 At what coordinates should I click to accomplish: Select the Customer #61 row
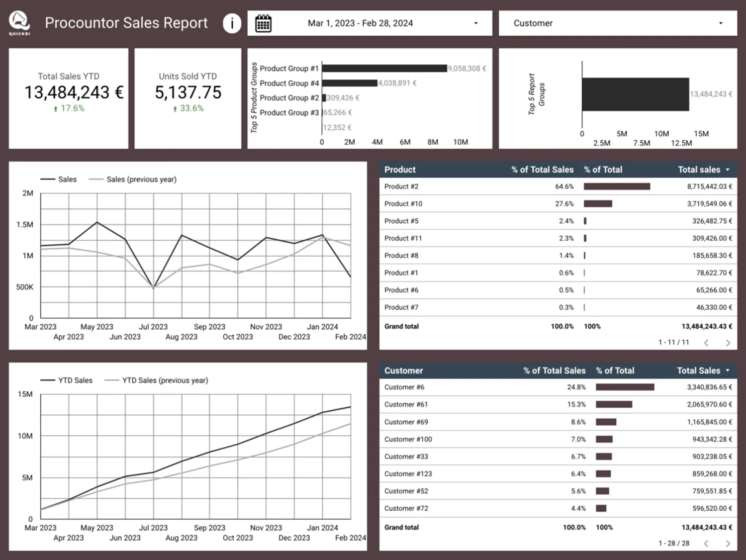[x=558, y=405]
